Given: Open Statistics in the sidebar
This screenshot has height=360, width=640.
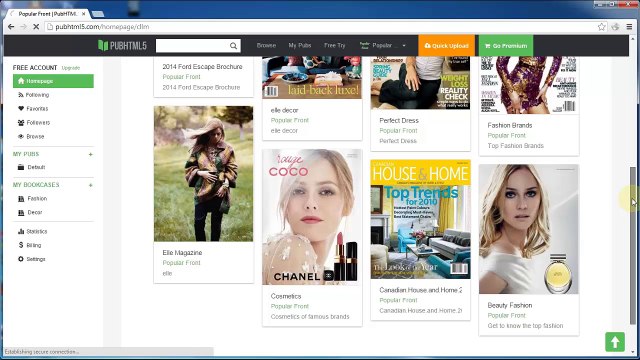Looking at the screenshot, I should tap(33, 231).
